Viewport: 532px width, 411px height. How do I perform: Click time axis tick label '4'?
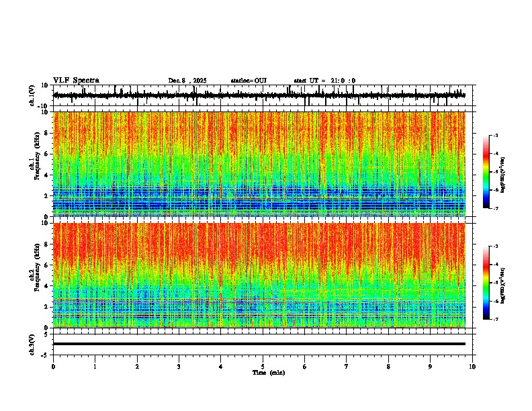click(221, 367)
